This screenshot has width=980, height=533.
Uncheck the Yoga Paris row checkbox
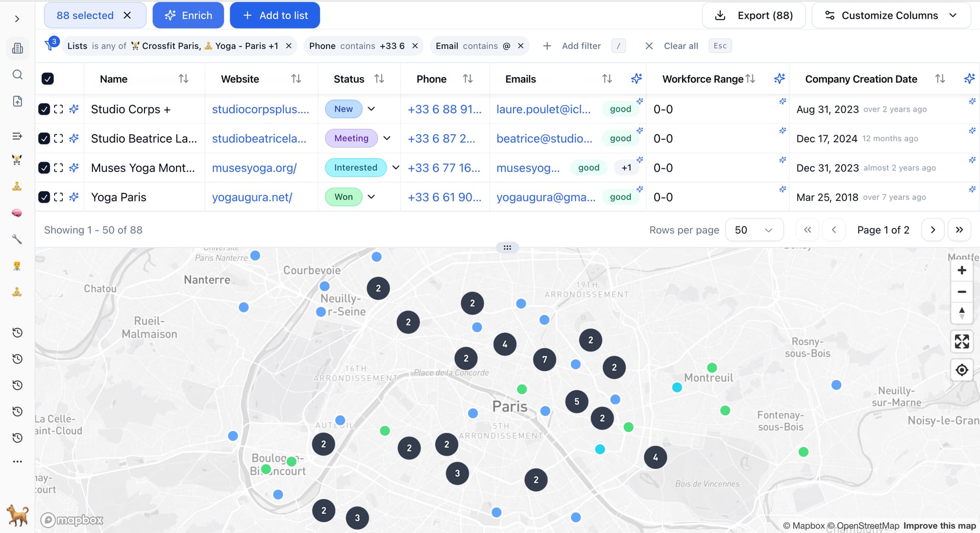44,197
